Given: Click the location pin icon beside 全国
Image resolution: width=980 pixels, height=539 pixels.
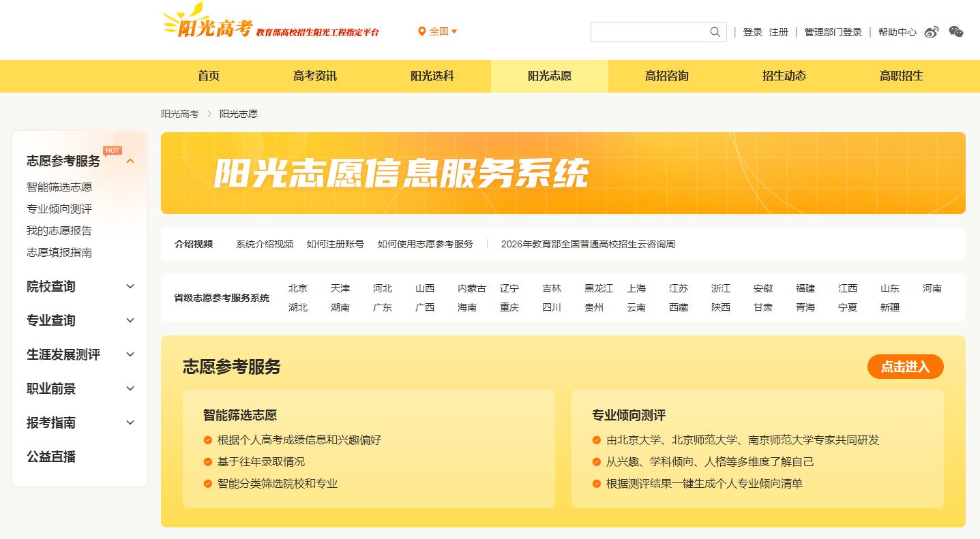Looking at the screenshot, I should 421,31.
